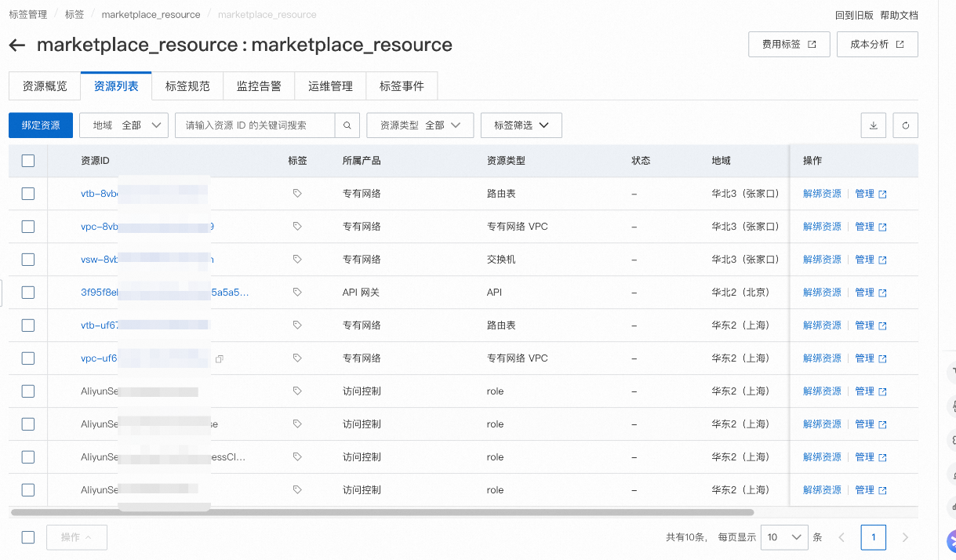
Task: Download the resource list
Action: pyautogui.click(x=874, y=125)
